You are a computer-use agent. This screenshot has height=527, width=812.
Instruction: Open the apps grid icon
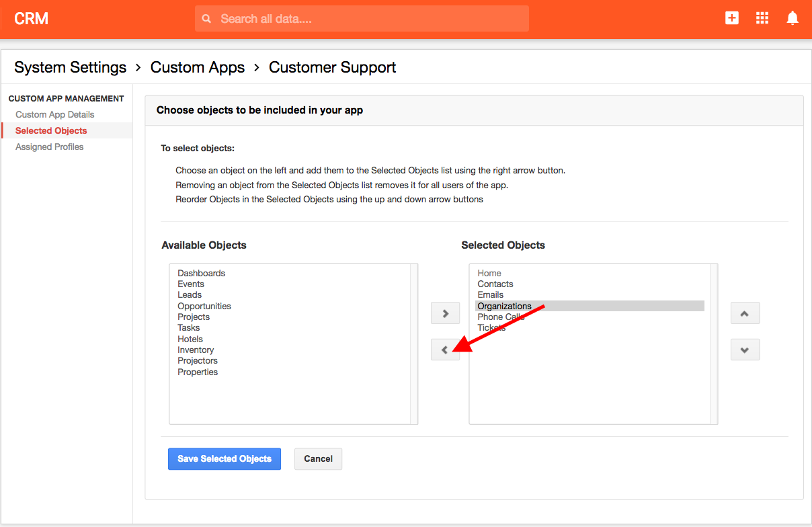(x=762, y=18)
